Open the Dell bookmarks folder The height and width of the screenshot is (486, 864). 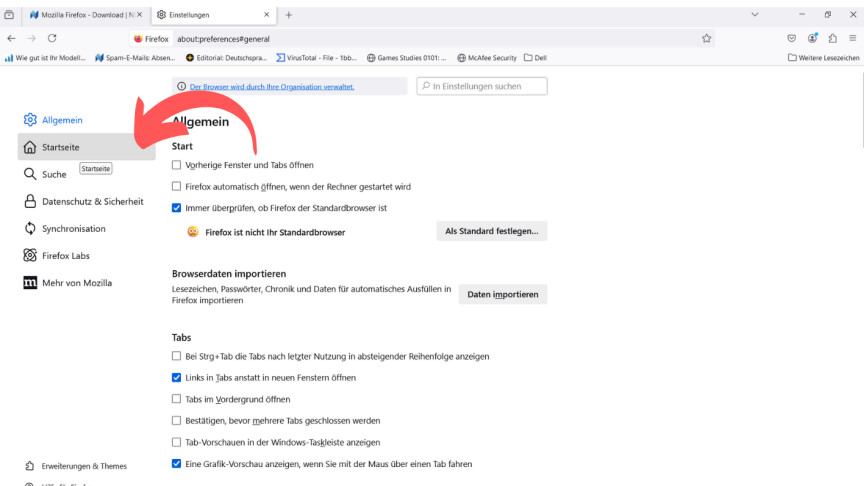click(x=535, y=58)
